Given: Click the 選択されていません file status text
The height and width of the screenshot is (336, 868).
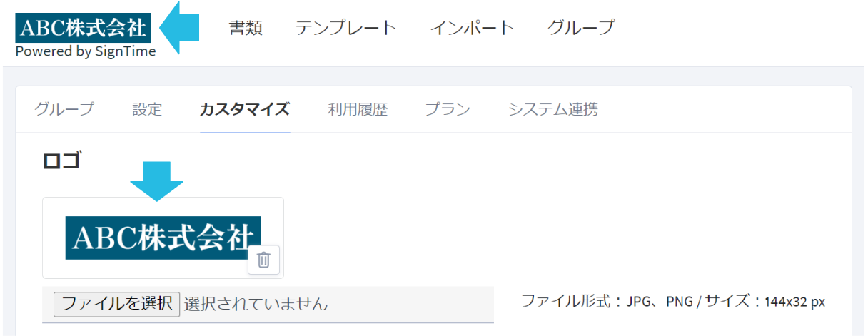Looking at the screenshot, I should click(256, 304).
